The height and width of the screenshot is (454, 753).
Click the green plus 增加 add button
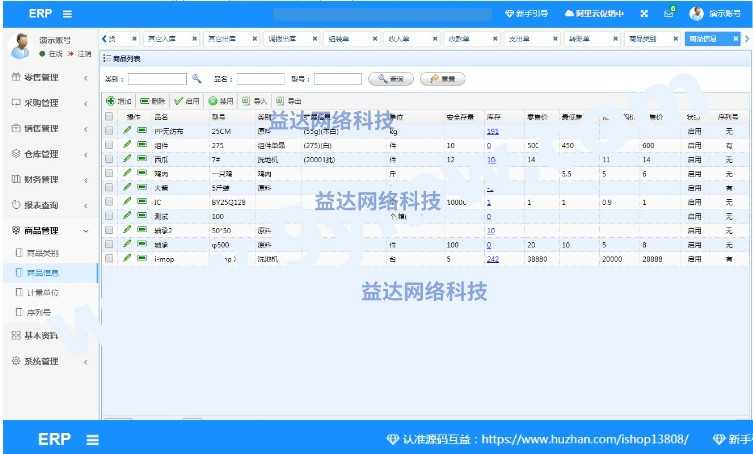[118, 101]
